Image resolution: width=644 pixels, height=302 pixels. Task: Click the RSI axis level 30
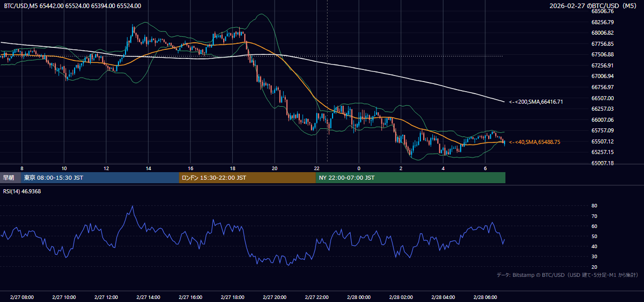(595, 257)
